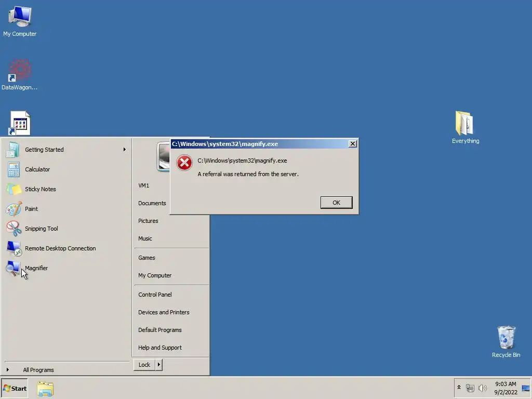Click the Getting Started icon
Viewport: 532px width, 399px height.
point(13,150)
